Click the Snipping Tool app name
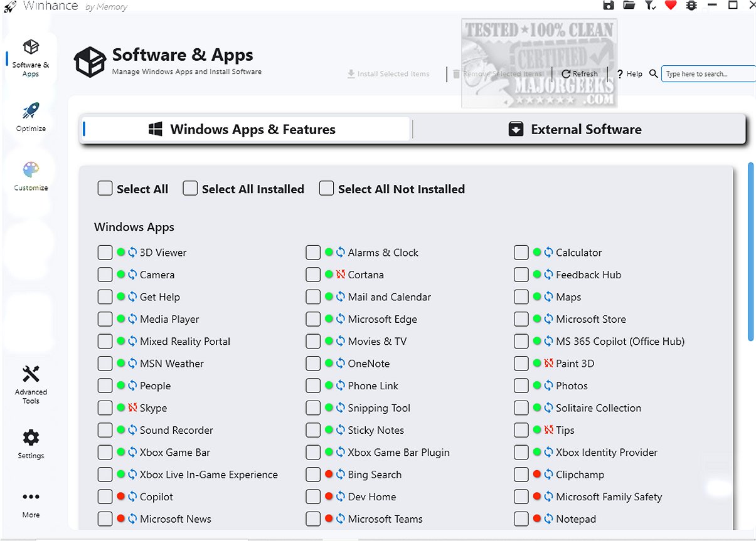This screenshot has height=541, width=756. point(379,408)
